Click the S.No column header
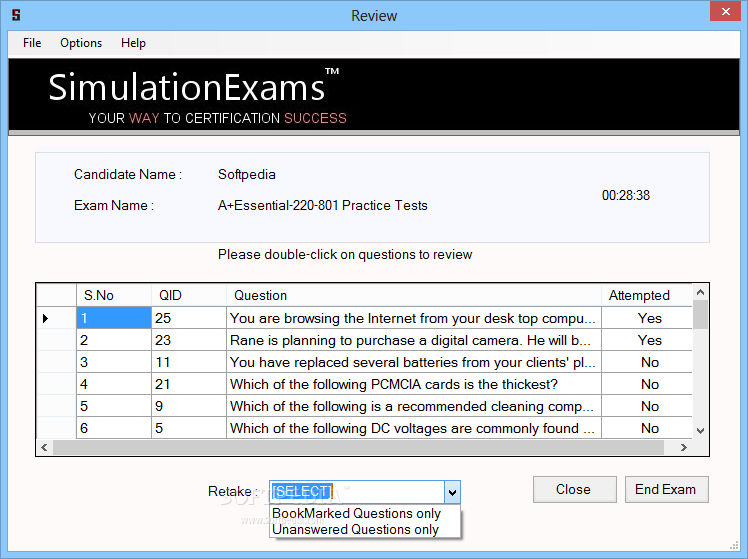This screenshot has width=748, height=559. pyautogui.click(x=114, y=295)
